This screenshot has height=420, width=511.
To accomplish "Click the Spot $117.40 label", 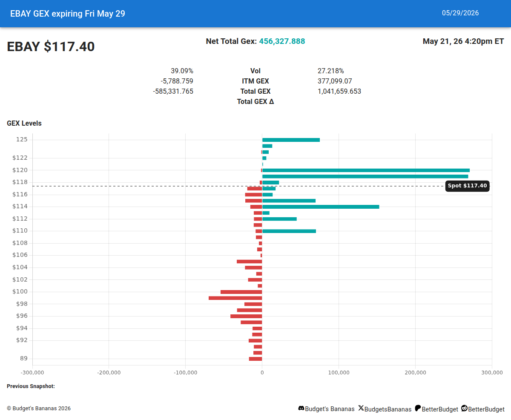I will tap(467, 186).
